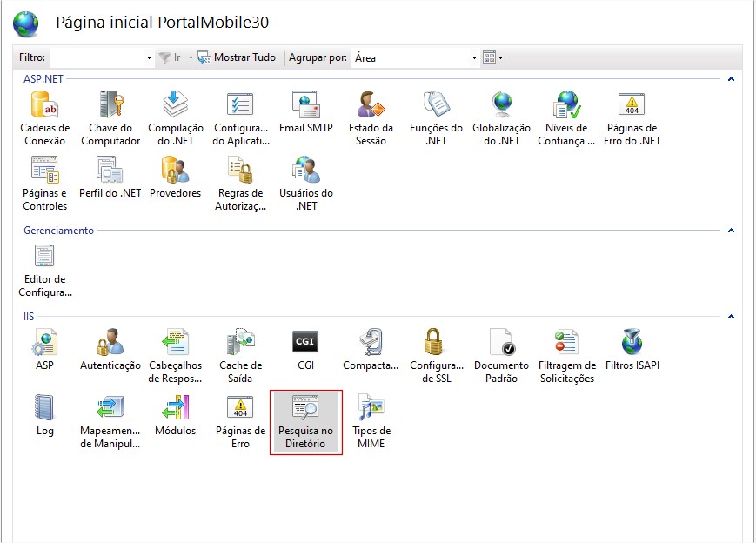
Task: Open Módulos feature
Action: (x=176, y=415)
